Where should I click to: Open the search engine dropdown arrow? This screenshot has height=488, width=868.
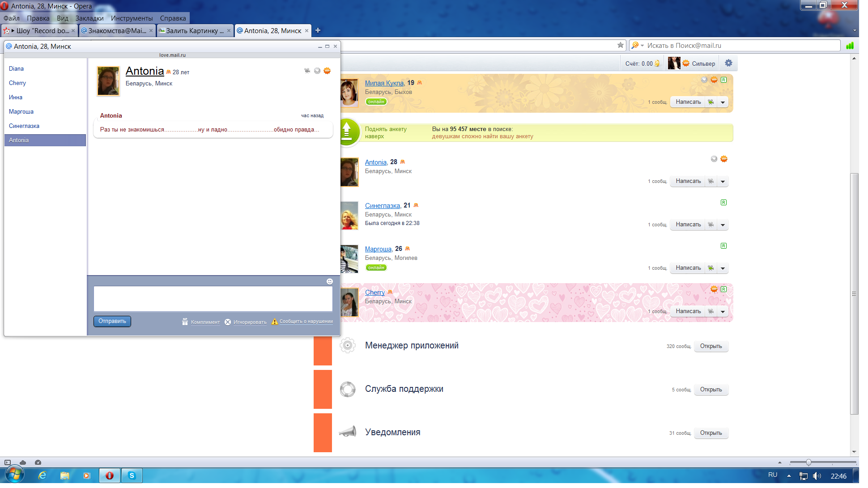point(642,46)
